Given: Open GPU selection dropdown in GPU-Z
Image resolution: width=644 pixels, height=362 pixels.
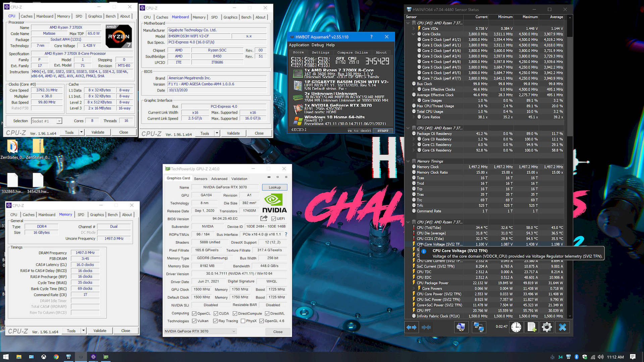Looking at the screenshot, I should (x=200, y=331).
